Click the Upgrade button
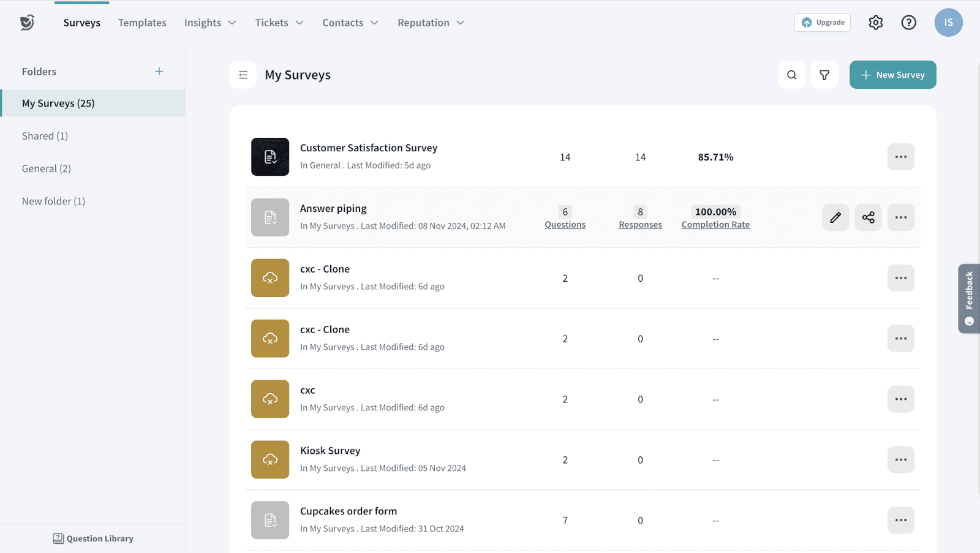Screen dimensions: 980x553 click(822, 23)
